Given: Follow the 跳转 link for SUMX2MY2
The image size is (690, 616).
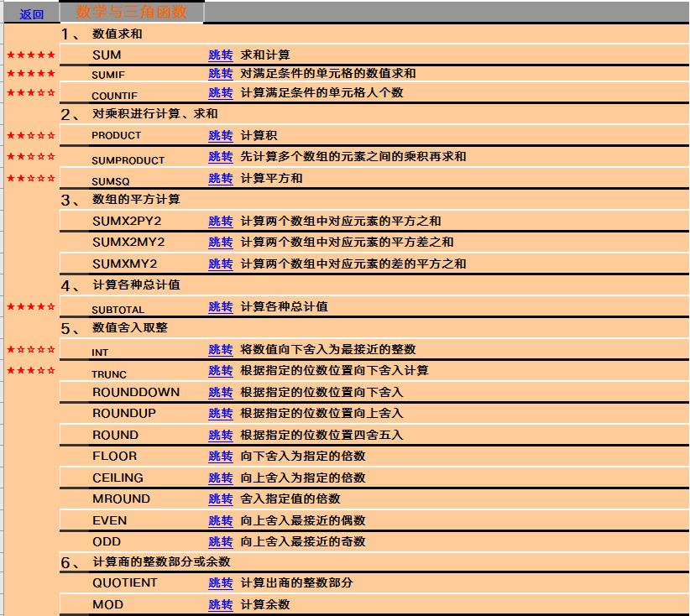Looking at the screenshot, I should [221, 242].
